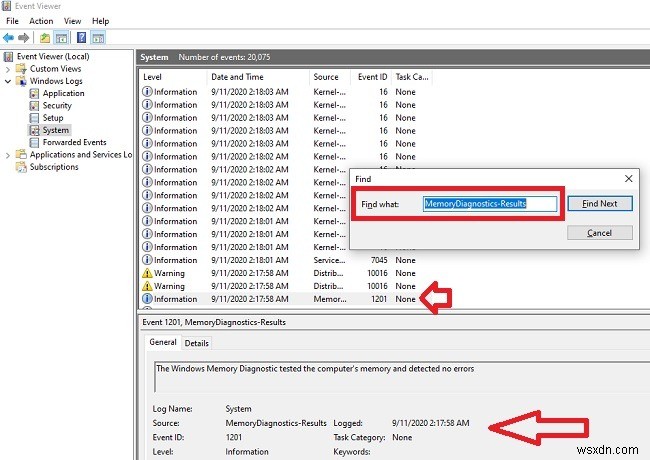The height and width of the screenshot is (460, 650).
Task: Click the Subscriptions icon
Action: pos(21,167)
